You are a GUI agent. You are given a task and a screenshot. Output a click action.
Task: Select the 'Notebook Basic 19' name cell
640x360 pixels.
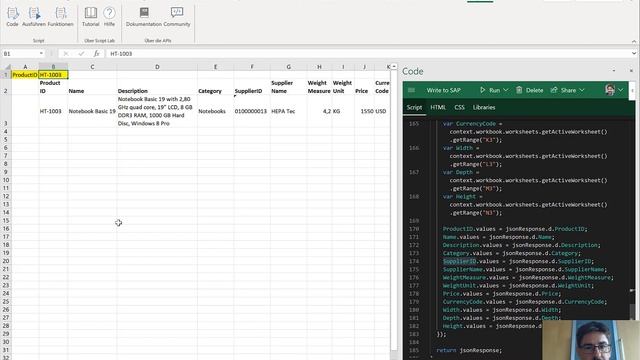coord(92,111)
